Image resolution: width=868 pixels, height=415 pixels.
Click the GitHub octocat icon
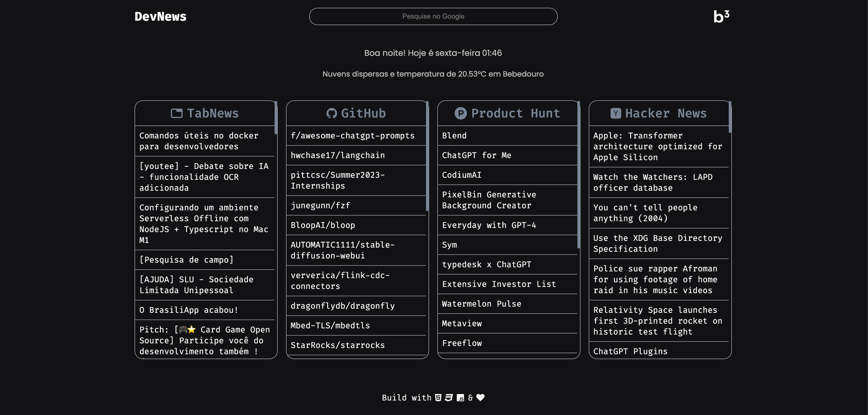[332, 113]
